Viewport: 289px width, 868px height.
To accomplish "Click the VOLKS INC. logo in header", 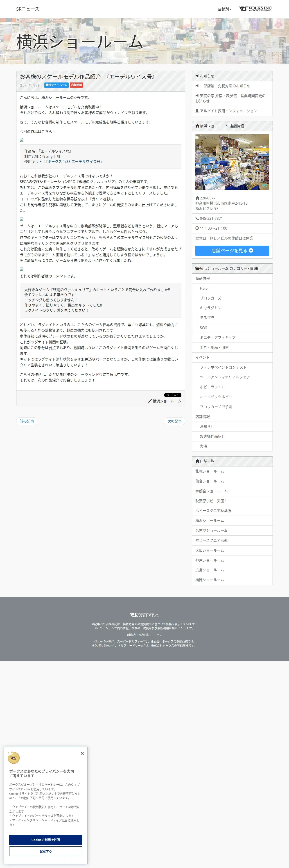I will (x=256, y=9).
